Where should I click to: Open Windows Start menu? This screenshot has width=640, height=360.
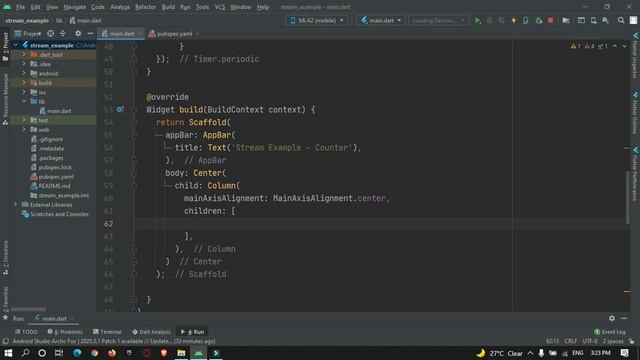tap(8, 353)
